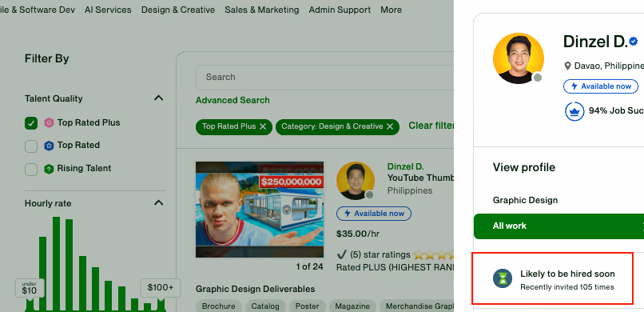Open AI Services menu
644x312 pixels.
[108, 10]
